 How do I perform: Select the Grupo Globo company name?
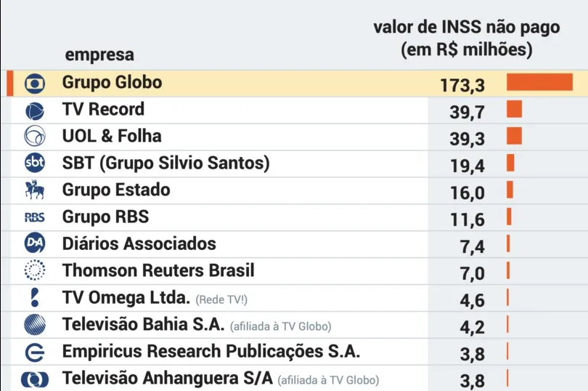112,83
